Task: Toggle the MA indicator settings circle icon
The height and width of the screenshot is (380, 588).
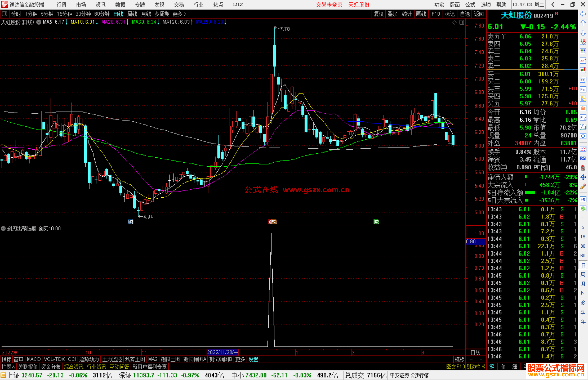Action: tap(39, 22)
